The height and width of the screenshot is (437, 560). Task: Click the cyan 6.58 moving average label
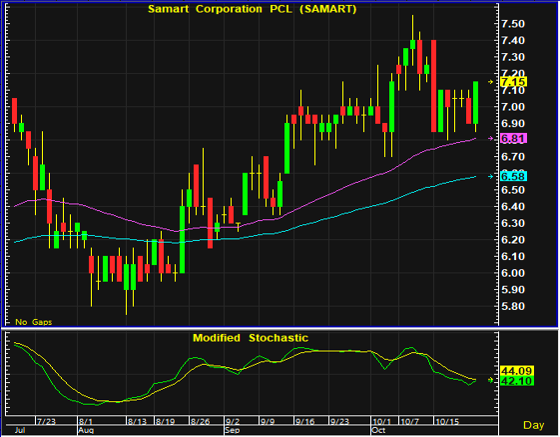pyautogui.click(x=513, y=176)
